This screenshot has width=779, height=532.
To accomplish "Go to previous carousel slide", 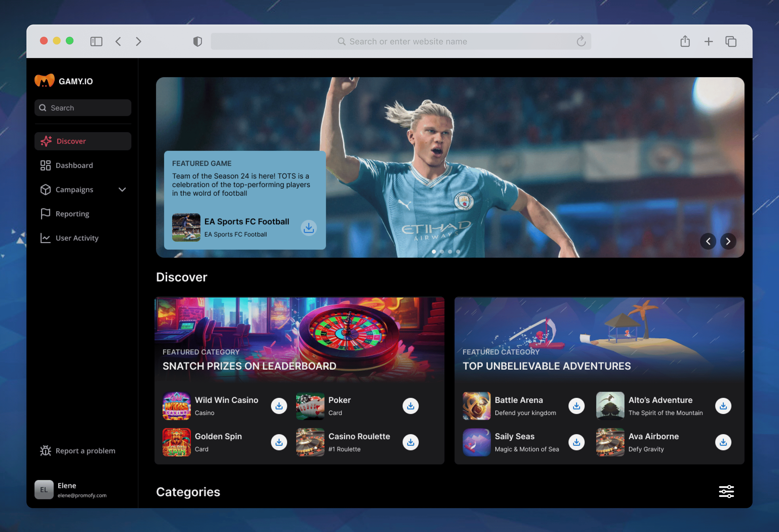I will pyautogui.click(x=708, y=241).
